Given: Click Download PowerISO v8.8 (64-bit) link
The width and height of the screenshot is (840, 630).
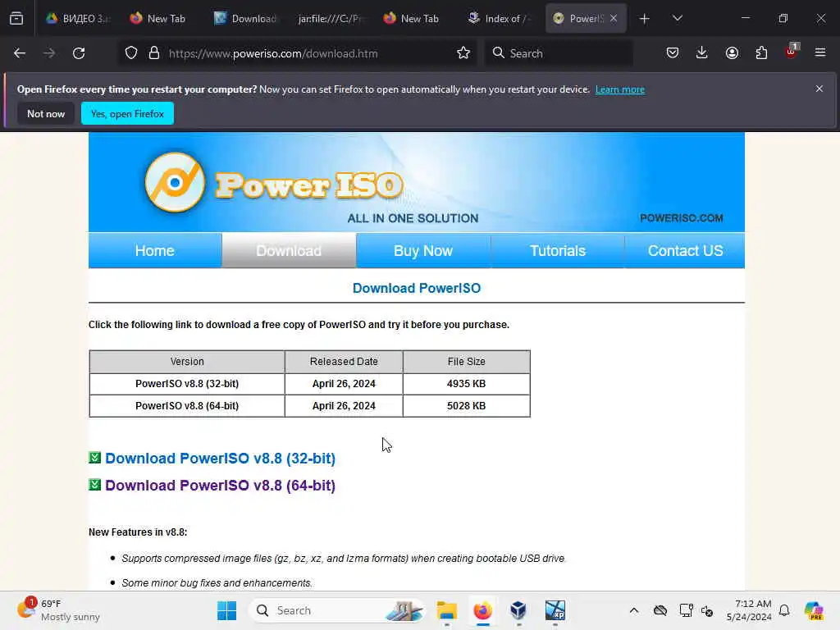Looking at the screenshot, I should point(220,485).
